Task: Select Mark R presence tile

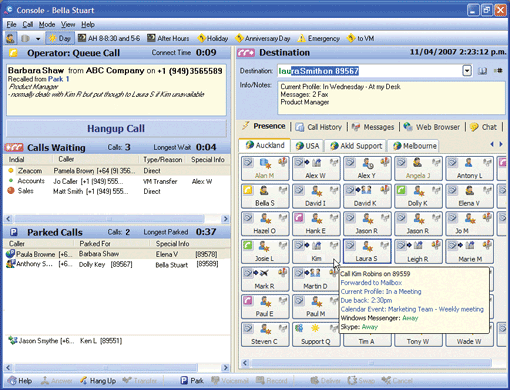Action: coord(265,279)
